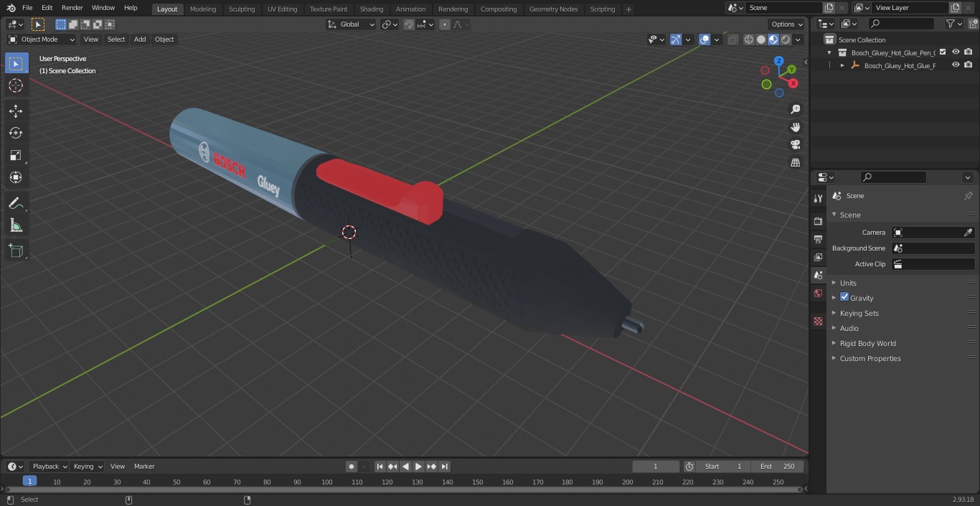The width and height of the screenshot is (980, 506).
Task: Open the Render properties tab
Action: coord(818,221)
